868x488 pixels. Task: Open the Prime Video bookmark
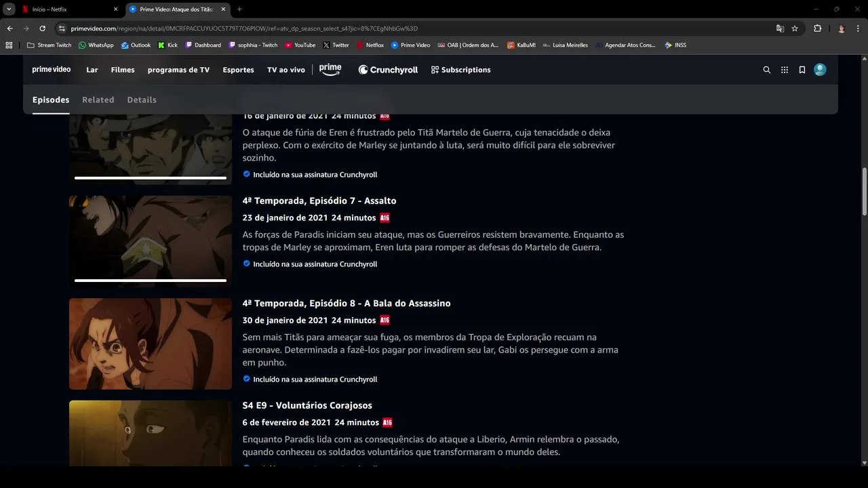(x=410, y=45)
